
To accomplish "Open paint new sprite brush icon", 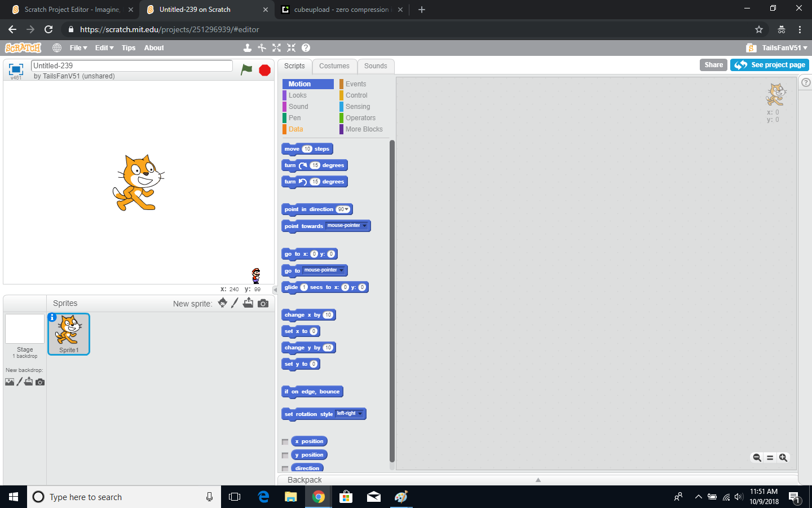I will [x=235, y=303].
